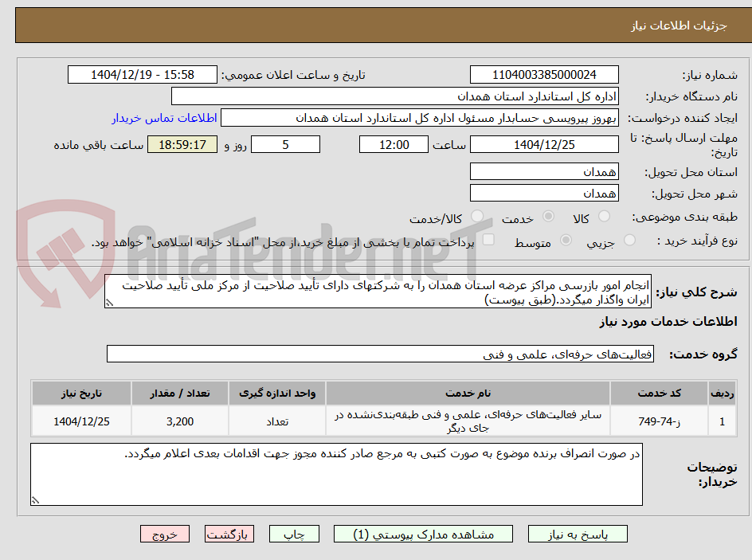
Task: Click the ساعت باقی مانده label
Action: (x=99, y=145)
